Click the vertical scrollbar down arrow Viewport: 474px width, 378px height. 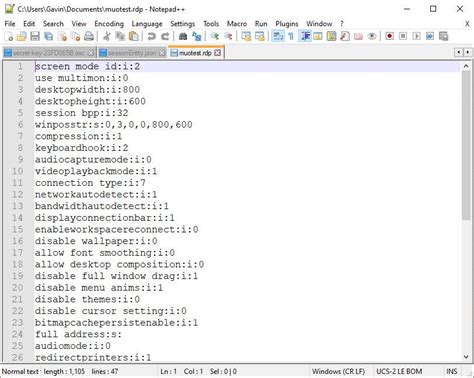[x=466, y=357]
